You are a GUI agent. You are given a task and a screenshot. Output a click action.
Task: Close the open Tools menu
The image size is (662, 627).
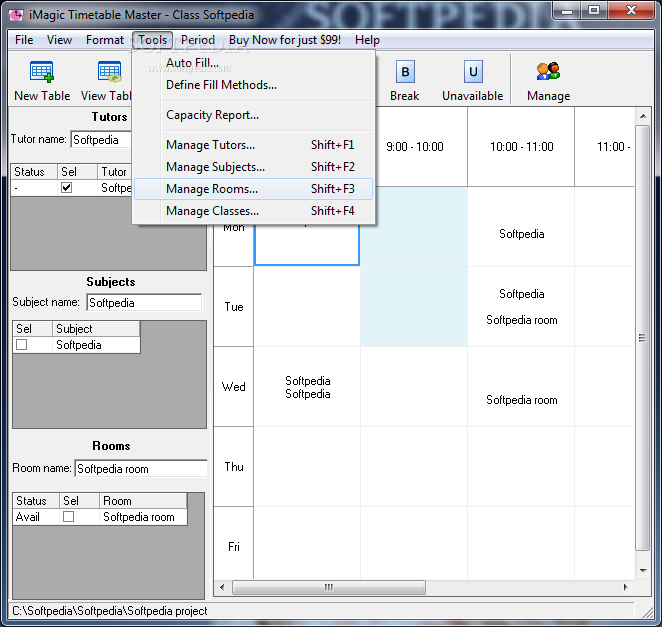pyautogui.click(x=152, y=40)
